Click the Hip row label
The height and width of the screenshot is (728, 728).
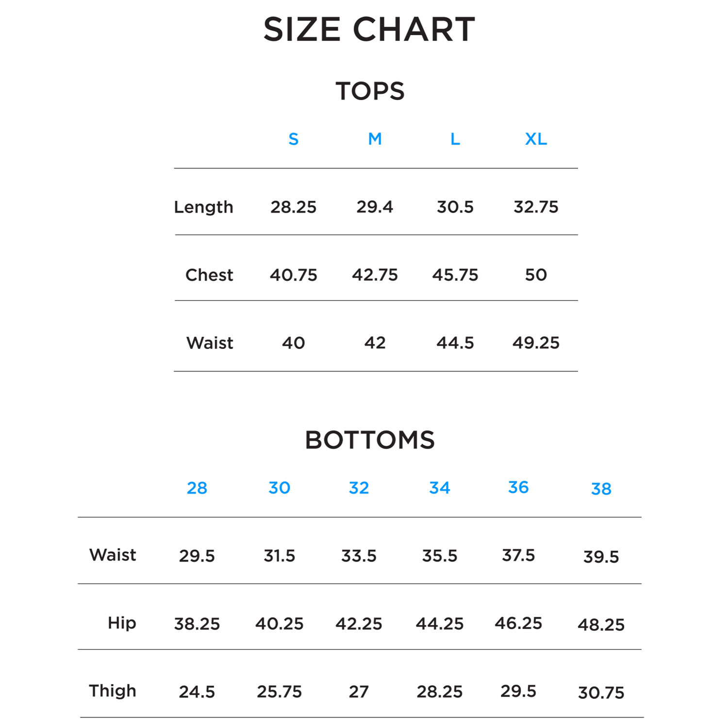122,623
